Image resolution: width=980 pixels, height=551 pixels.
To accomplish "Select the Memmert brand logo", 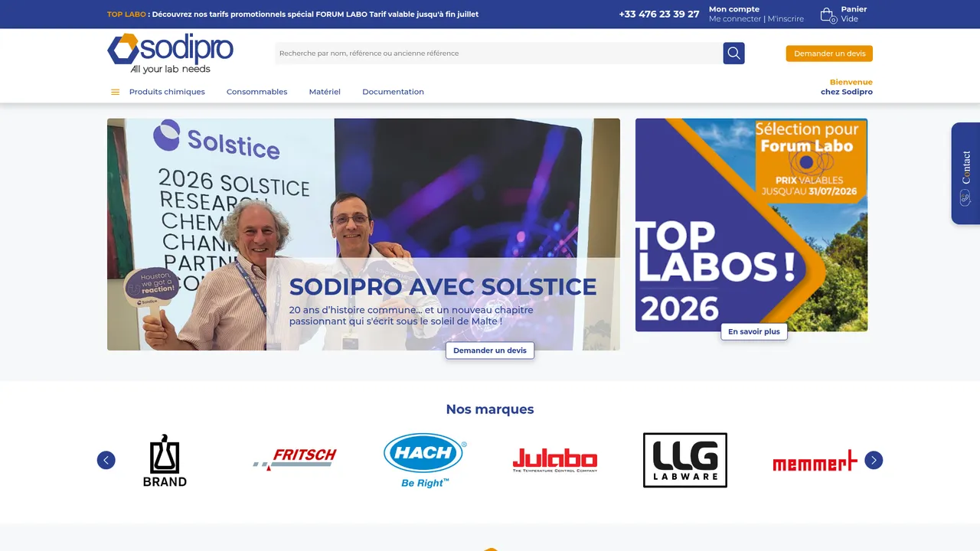I will pyautogui.click(x=815, y=461).
